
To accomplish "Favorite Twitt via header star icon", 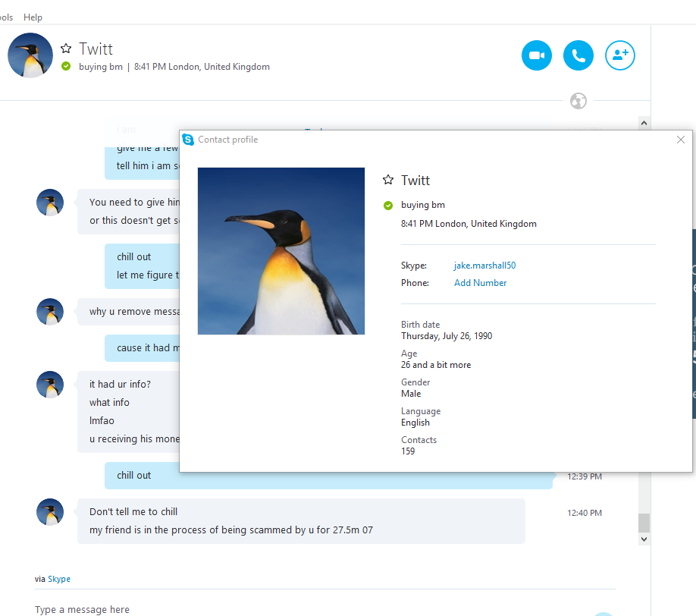I will pyautogui.click(x=66, y=48).
